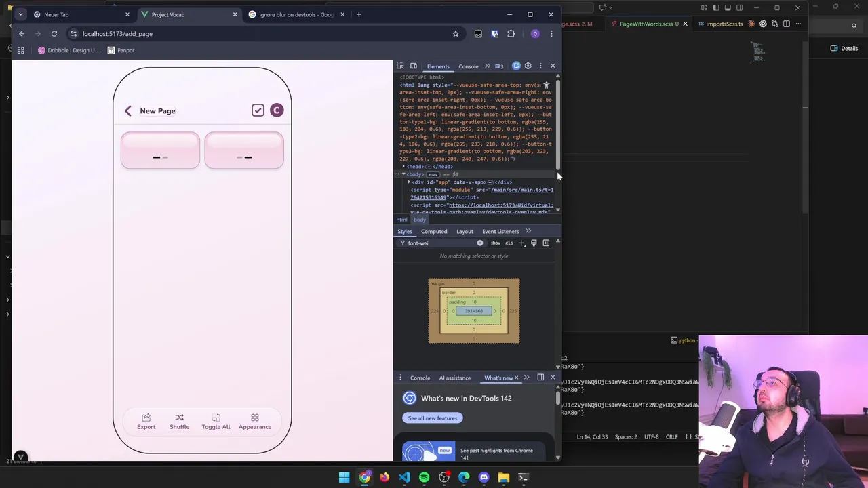Viewport: 868px width, 488px height.
Task: Collapse the body element node
Action: coord(403,174)
